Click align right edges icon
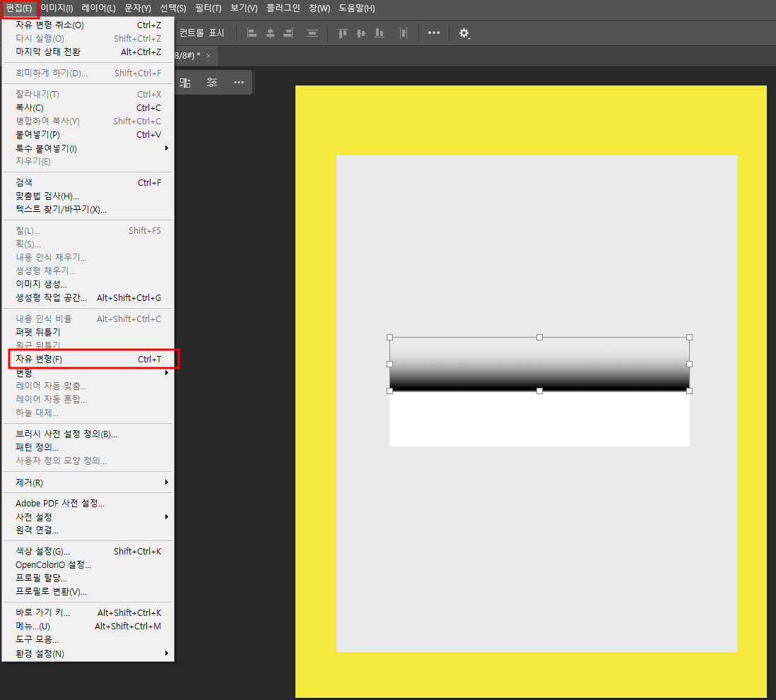The height and width of the screenshot is (700, 776). pos(288,33)
